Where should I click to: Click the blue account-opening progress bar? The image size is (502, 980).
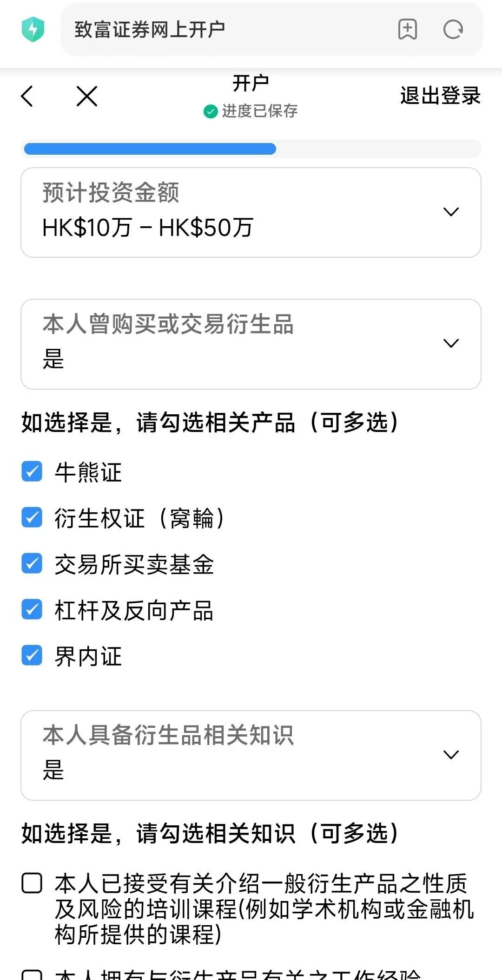150,149
